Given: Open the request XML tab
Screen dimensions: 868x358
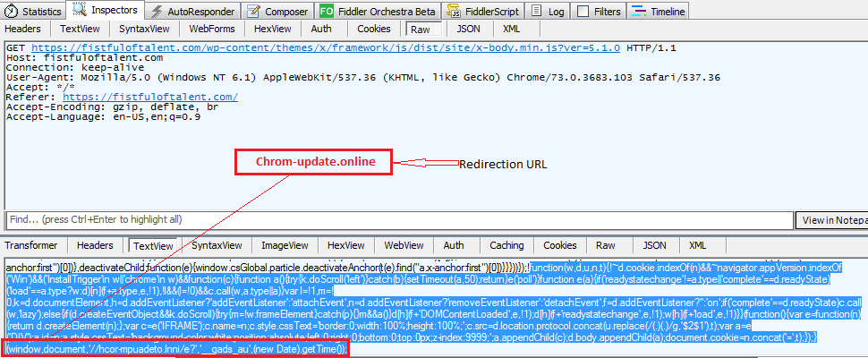Looking at the screenshot, I should [x=511, y=30].
